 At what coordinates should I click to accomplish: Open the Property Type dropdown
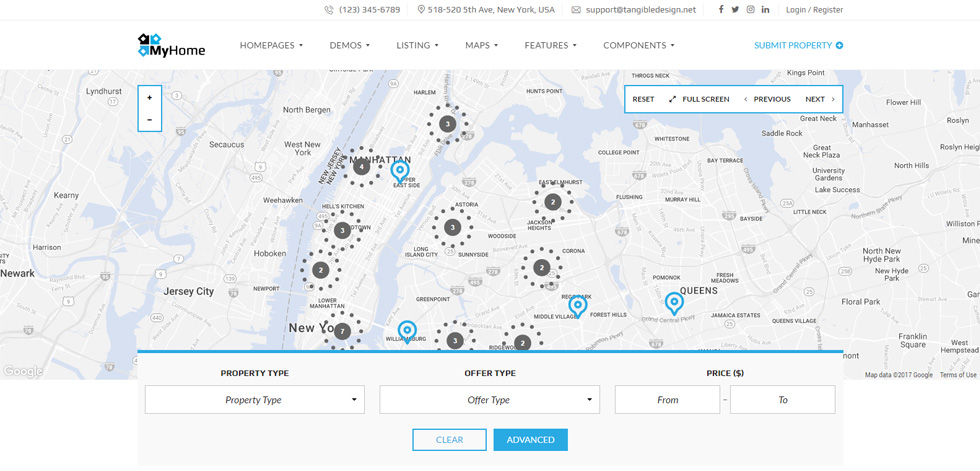click(254, 400)
